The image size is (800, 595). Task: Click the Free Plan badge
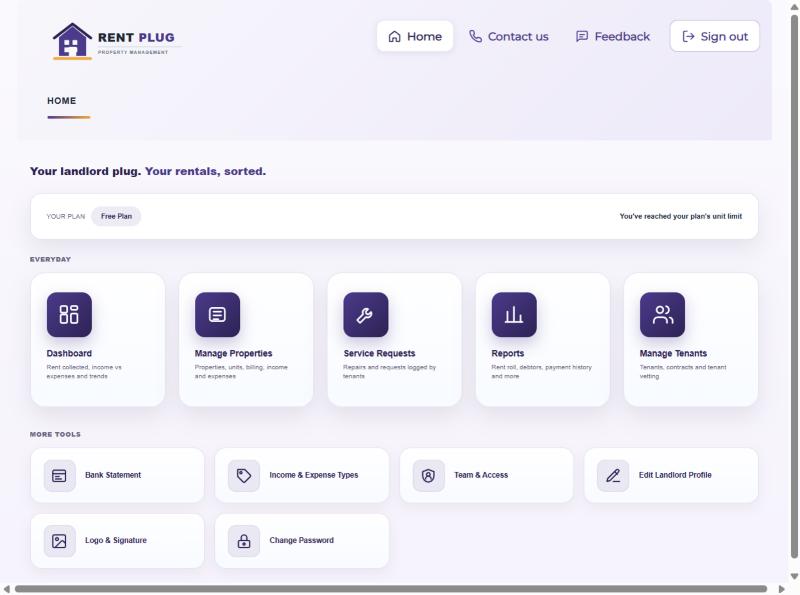(x=116, y=216)
